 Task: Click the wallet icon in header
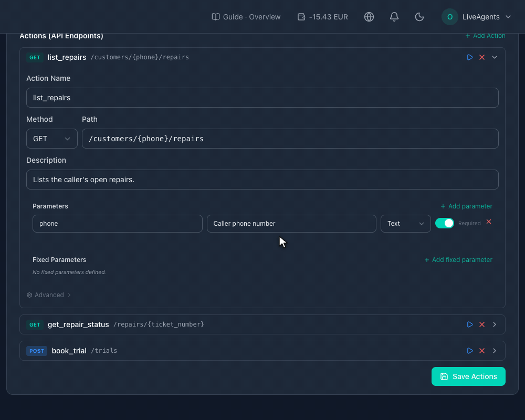[301, 17]
